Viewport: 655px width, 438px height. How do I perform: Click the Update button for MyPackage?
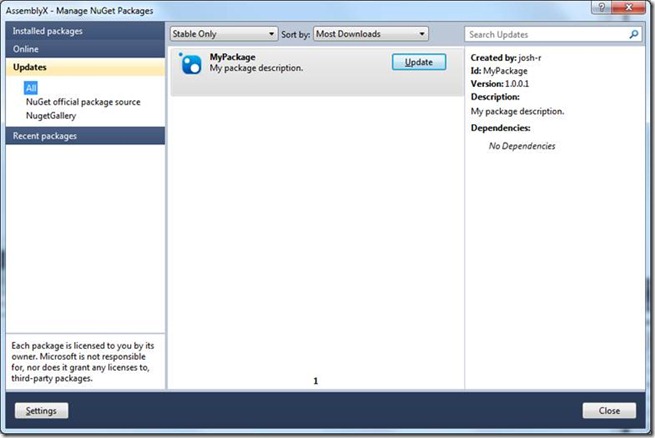point(419,62)
